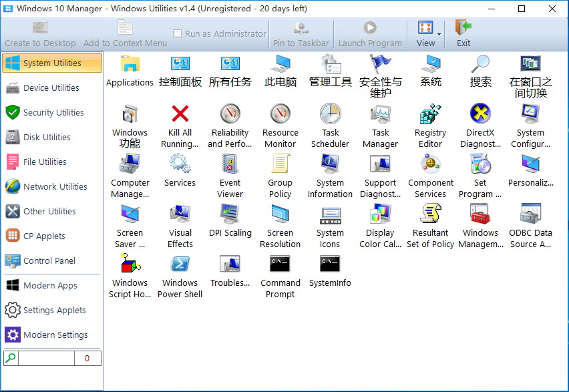The image size is (569, 392).
Task: Open Reliability and Performance icon
Action: [x=230, y=114]
